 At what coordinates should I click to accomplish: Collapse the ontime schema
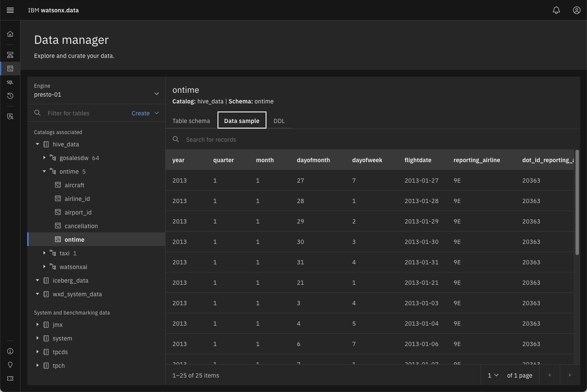click(x=44, y=172)
